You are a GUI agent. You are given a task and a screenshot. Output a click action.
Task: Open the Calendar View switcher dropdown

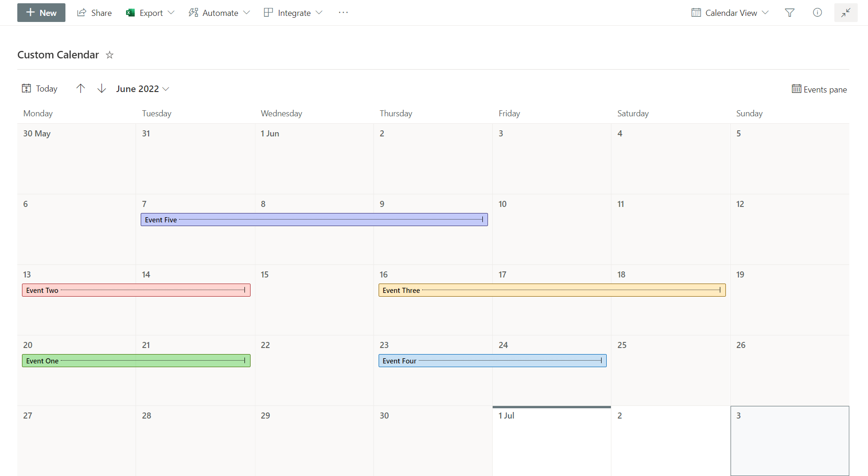point(730,13)
